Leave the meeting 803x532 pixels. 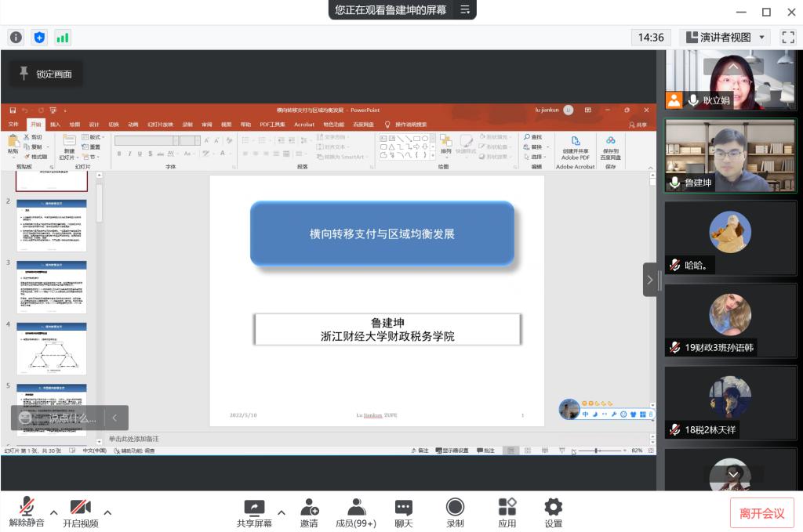coord(761,513)
